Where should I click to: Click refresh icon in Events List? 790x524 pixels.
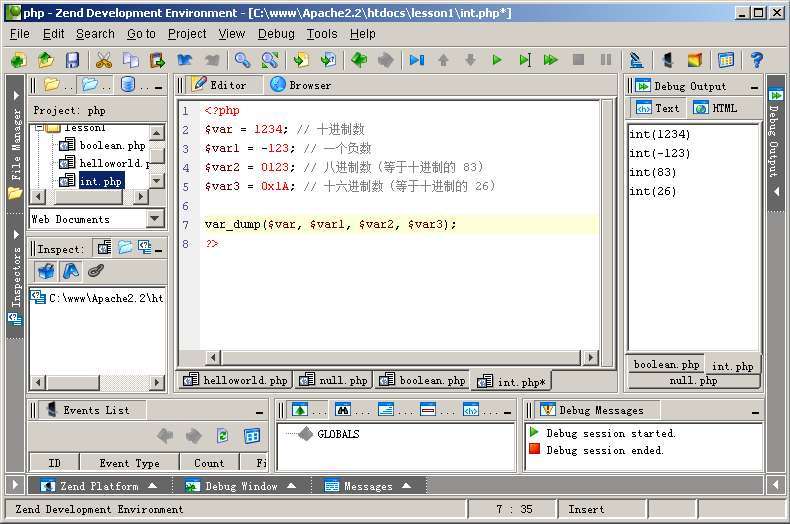point(222,435)
